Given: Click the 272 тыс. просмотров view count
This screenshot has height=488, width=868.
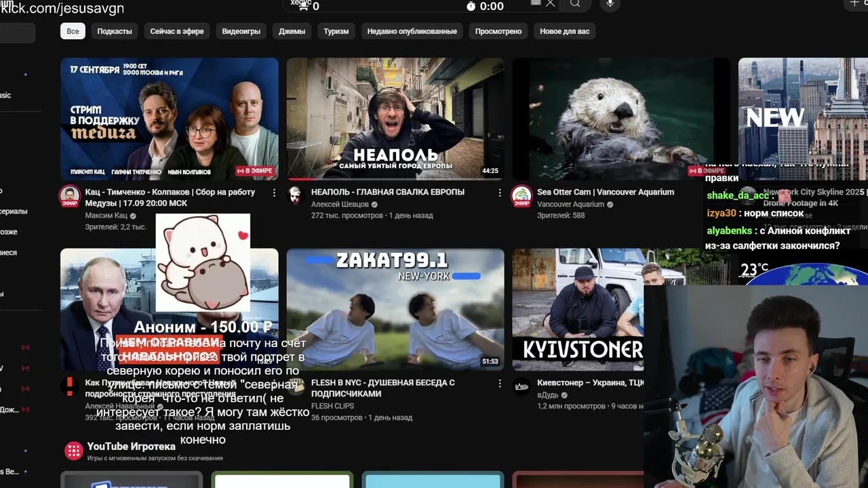Looking at the screenshot, I should pyautogui.click(x=347, y=216).
